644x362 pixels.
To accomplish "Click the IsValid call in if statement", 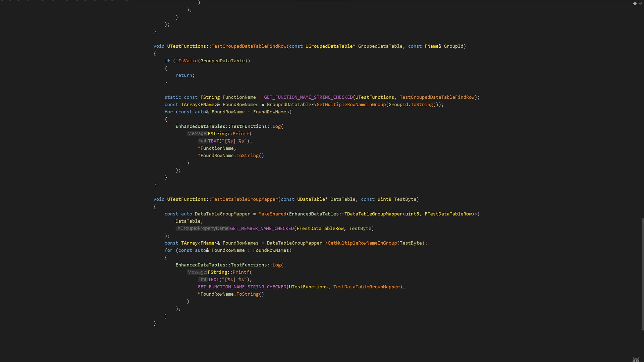I will tap(188, 61).
